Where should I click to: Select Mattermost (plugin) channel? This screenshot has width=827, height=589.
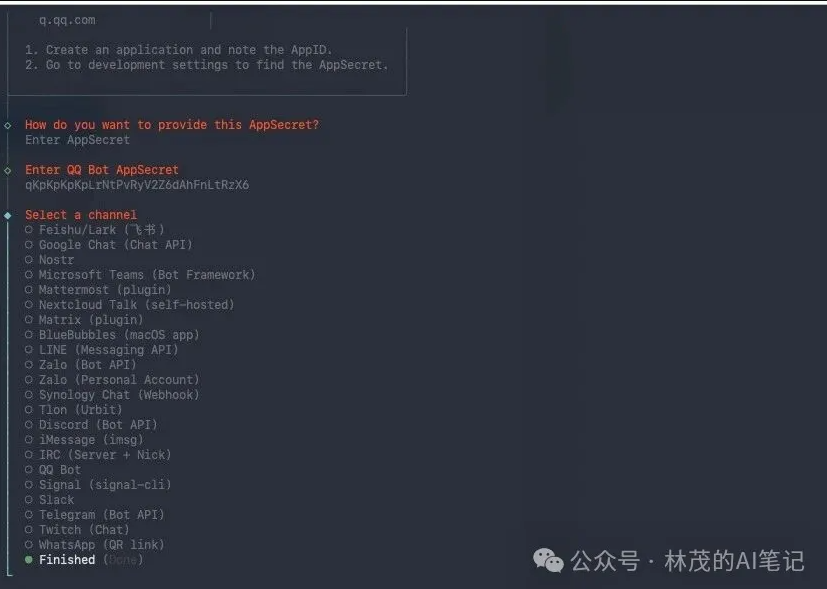(104, 290)
